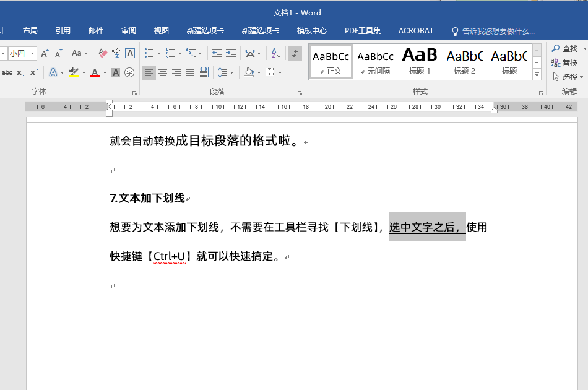Viewport: 588px width, 390px height.
Task: Click the phonetic guide (wén) icon
Action: tap(116, 53)
